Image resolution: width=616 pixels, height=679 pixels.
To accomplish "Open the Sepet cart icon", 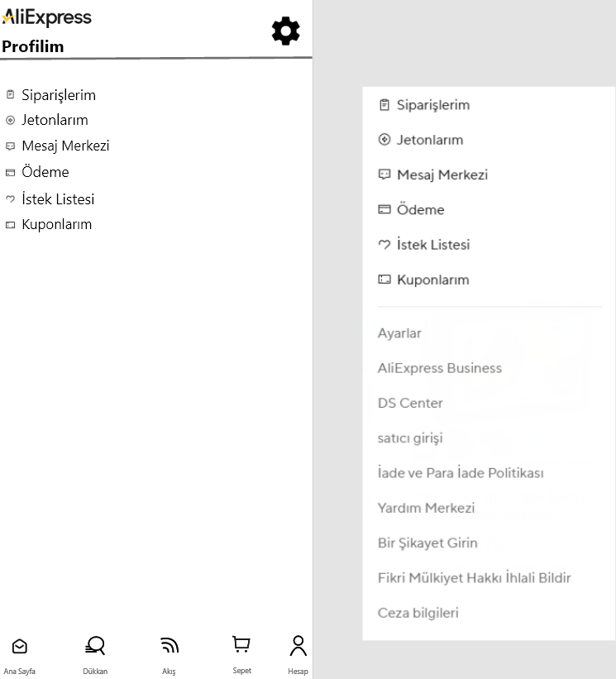I will pos(241,643).
